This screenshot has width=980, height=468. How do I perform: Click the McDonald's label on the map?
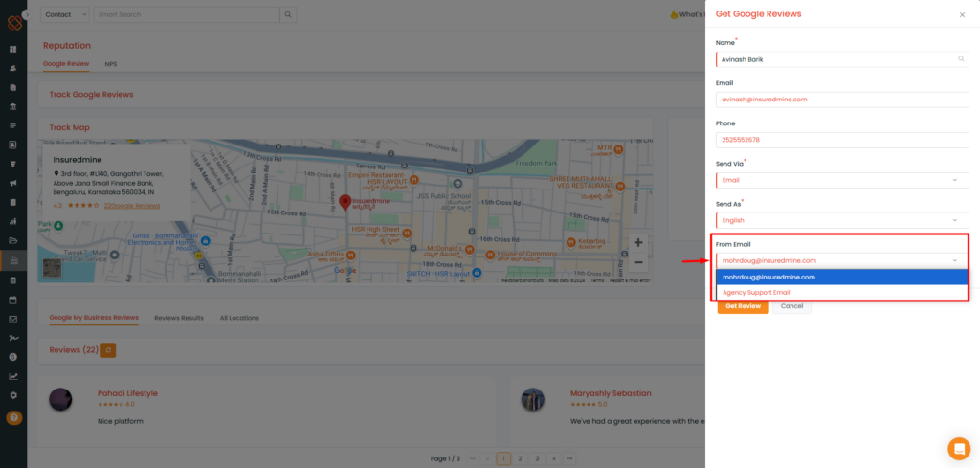444,248
